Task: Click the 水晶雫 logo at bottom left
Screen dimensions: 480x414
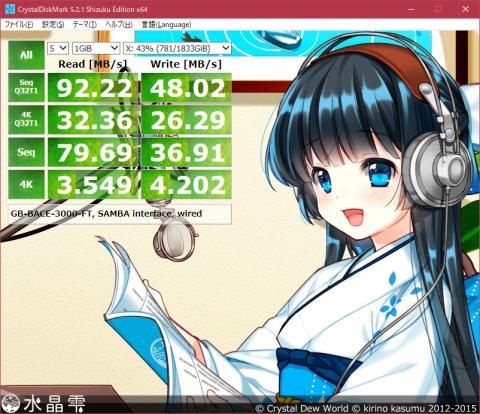Action: [x=43, y=404]
